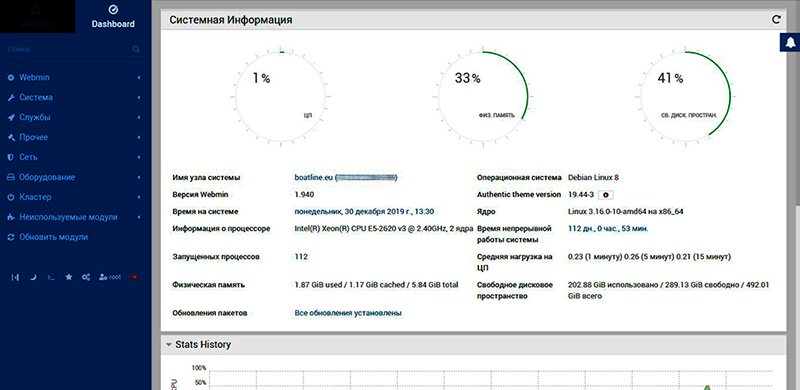Open theme configuration gears icon
800x390 pixels.
[86, 277]
